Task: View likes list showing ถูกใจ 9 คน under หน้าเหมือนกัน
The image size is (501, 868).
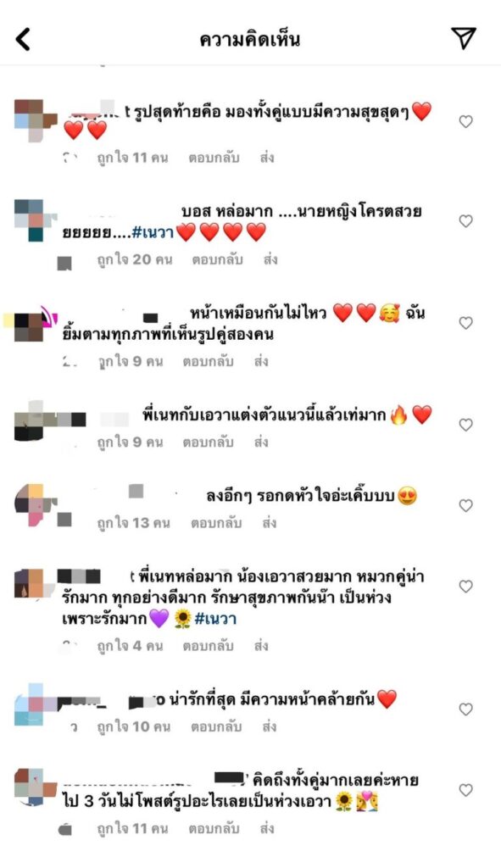Action: coord(130,361)
